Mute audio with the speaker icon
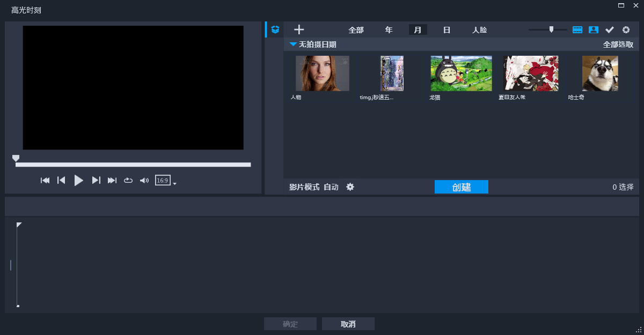Screen dimensions: 644x335 coord(144,180)
